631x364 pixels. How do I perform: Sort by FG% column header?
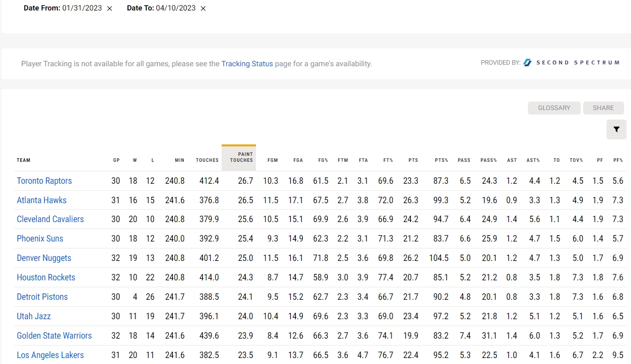coord(323,160)
